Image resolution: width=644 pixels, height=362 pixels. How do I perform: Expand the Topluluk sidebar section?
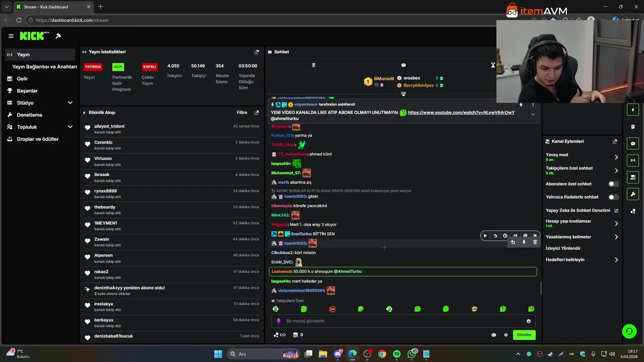tap(70, 127)
